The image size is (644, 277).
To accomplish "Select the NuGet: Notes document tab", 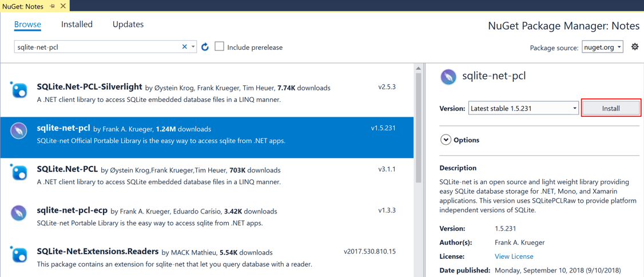I will click(x=24, y=6).
